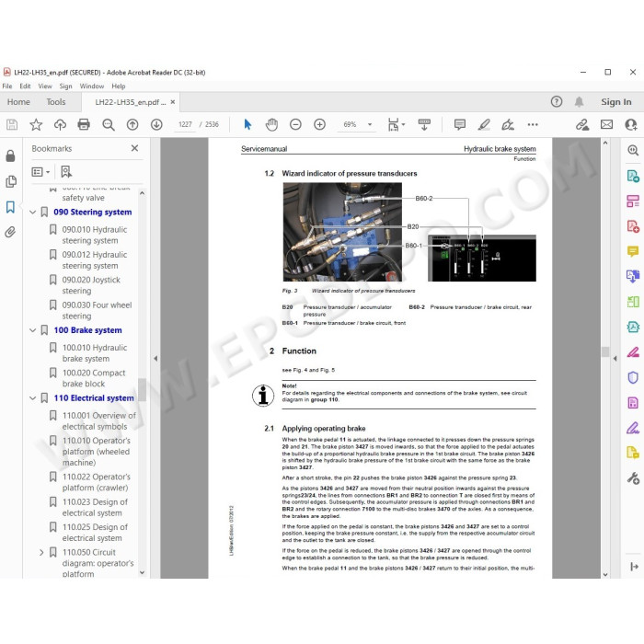Open fit page options icon
The image size is (644, 644).
[x=396, y=124]
